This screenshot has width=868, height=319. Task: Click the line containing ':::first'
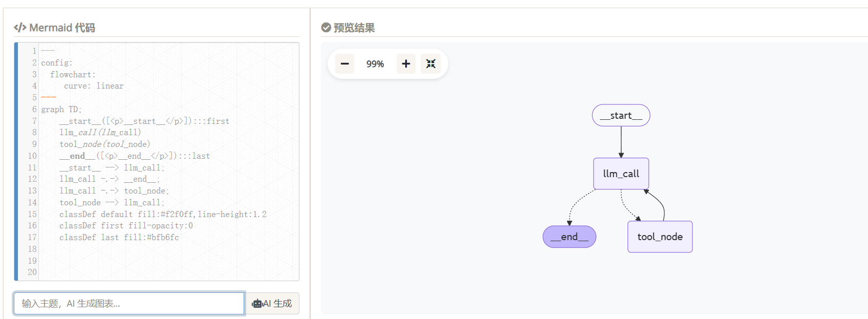pyautogui.click(x=144, y=121)
